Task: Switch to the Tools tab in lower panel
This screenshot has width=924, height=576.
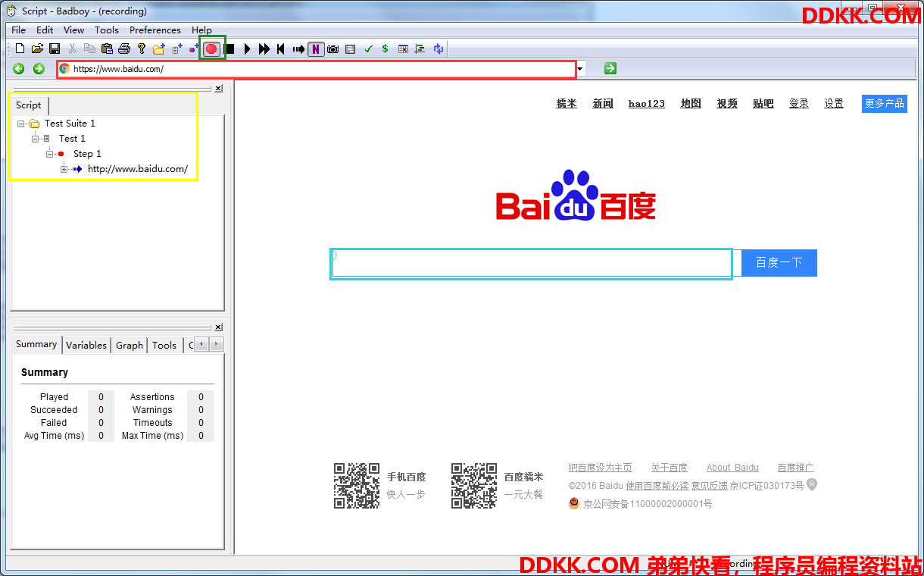Action: point(164,345)
